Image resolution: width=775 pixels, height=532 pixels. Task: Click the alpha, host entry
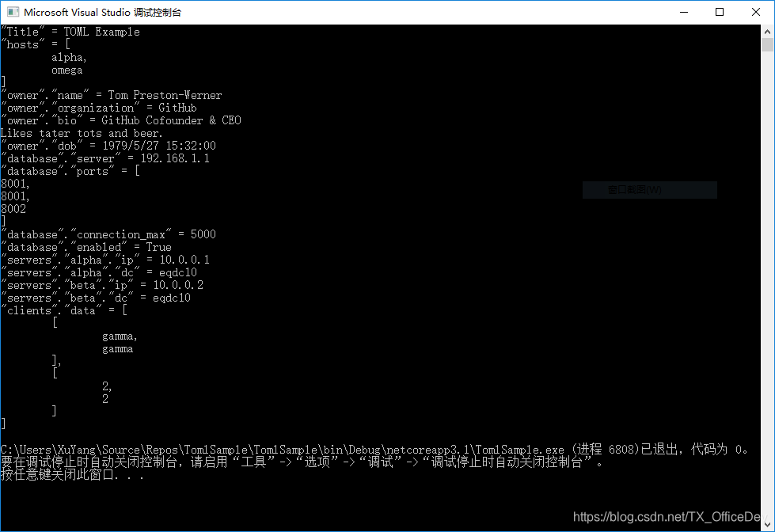point(69,57)
